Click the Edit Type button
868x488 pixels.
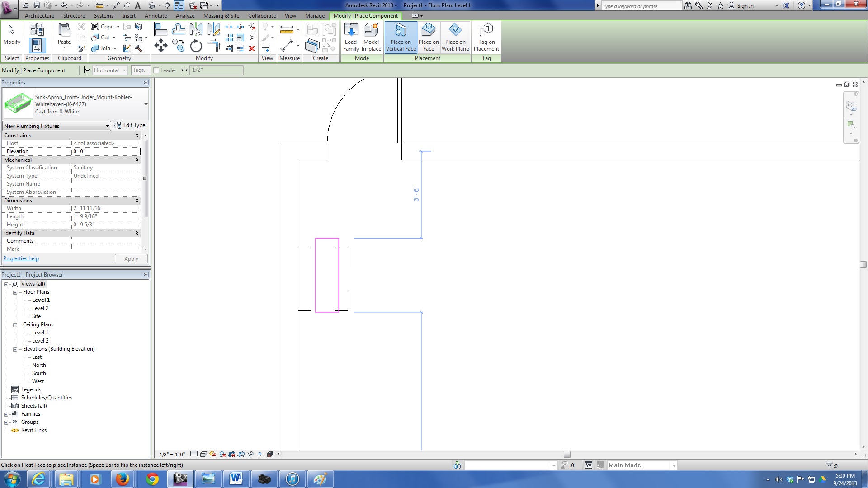coord(130,125)
